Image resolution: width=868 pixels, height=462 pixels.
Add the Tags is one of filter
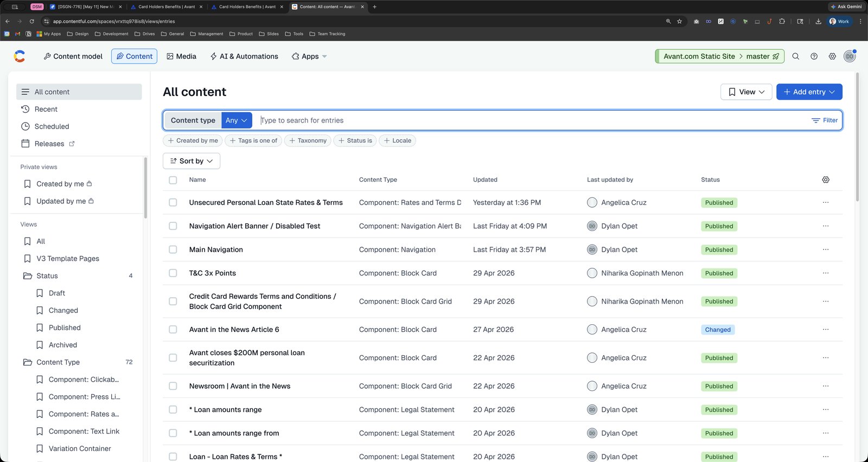[x=253, y=140]
